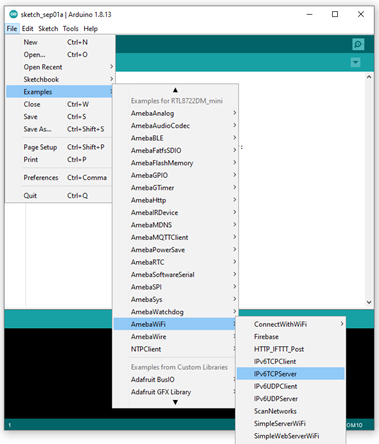The height and width of the screenshot is (444, 379).
Task: Open the SimpleWebServerWiFi example
Action: (x=291, y=436)
